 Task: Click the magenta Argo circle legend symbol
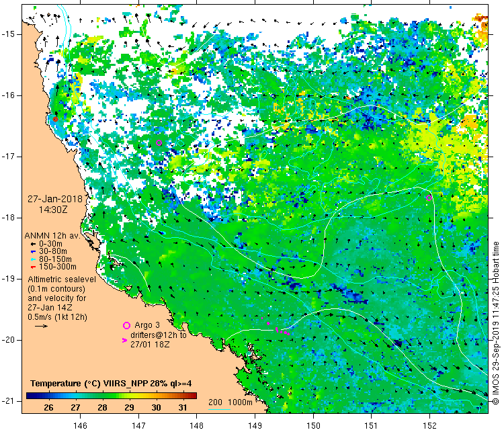point(126,325)
